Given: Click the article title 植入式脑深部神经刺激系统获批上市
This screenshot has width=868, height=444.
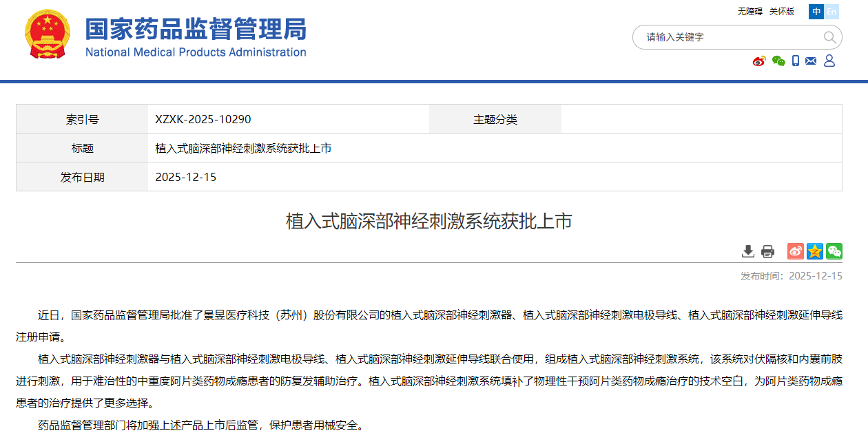Looking at the screenshot, I should coord(434,220).
